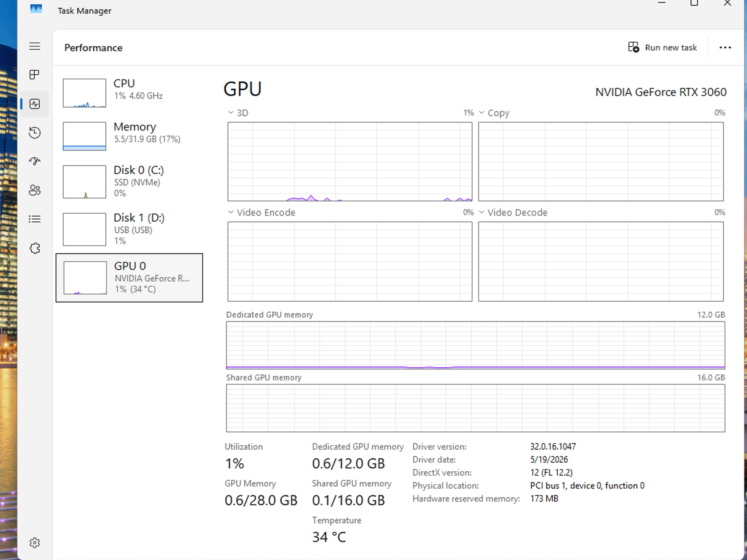Open the Video Encode graph dropdown
747x560 pixels.
click(x=231, y=212)
